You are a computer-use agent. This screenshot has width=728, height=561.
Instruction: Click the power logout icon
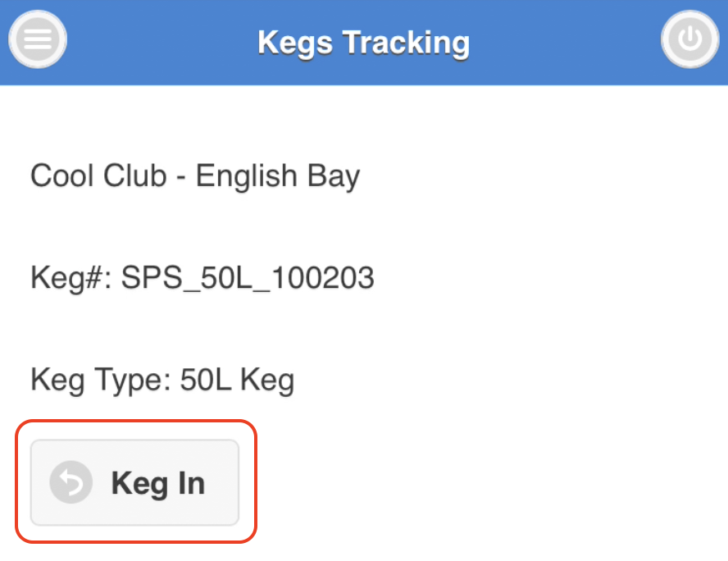689,40
